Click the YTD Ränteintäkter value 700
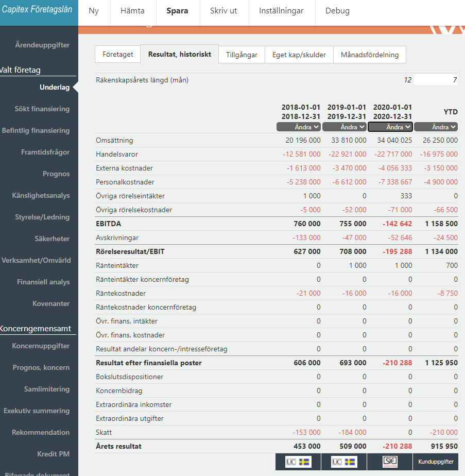 (x=452, y=266)
